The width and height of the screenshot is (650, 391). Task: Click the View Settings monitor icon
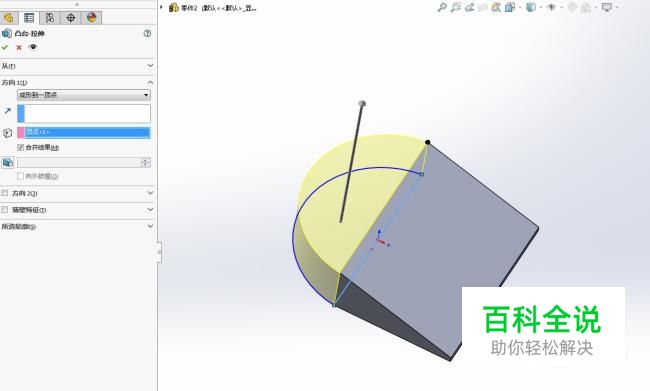pyautogui.click(x=606, y=7)
